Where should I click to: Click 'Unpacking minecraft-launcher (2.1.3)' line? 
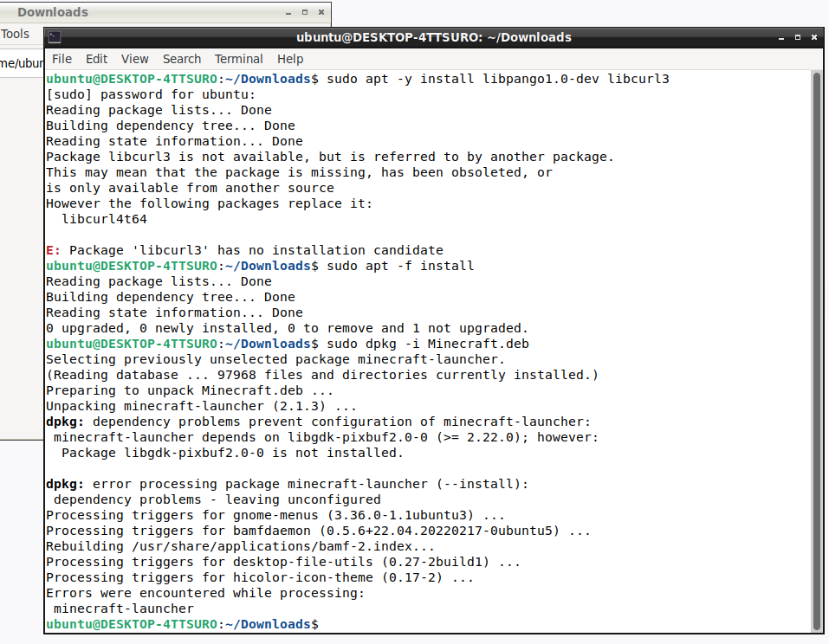[202, 406]
